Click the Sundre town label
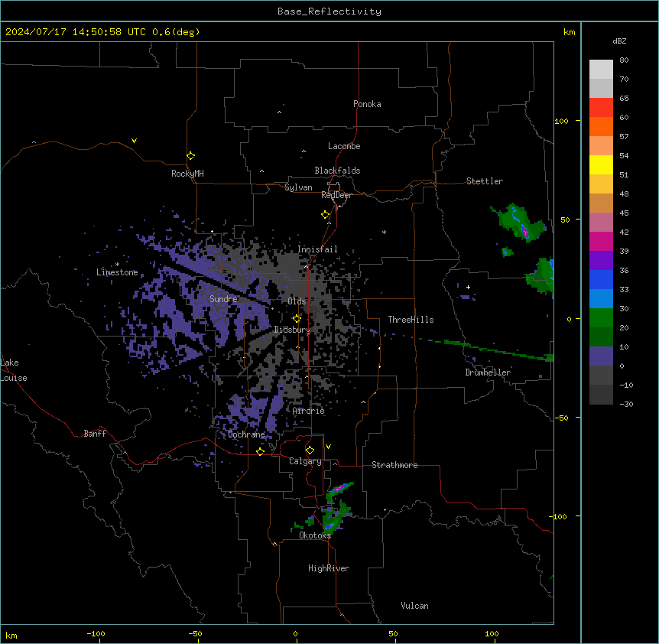The image size is (659, 644). tap(223, 299)
